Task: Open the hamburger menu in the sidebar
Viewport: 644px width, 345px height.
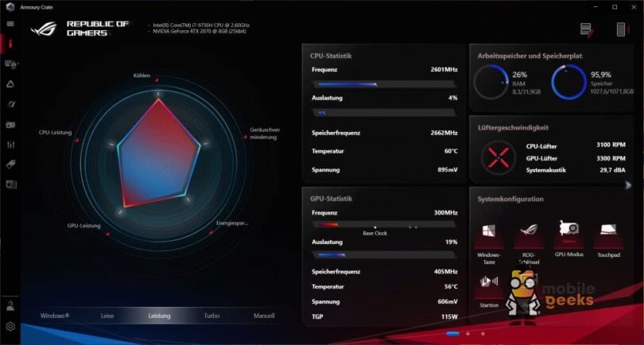Action: (x=10, y=24)
